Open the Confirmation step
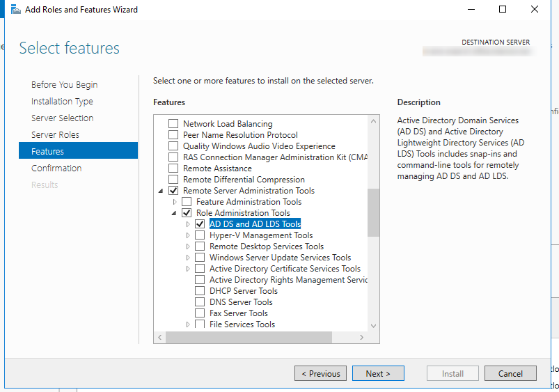Screen dimensions: 559x392 [56, 168]
